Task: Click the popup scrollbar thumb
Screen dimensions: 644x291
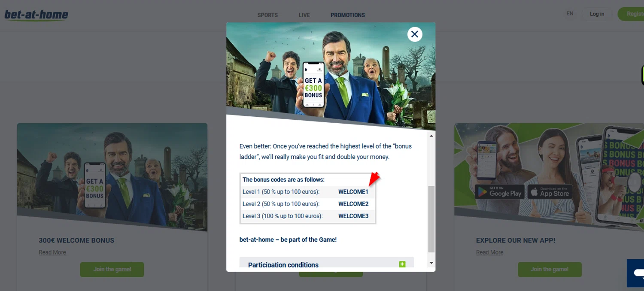Action: coord(431,219)
